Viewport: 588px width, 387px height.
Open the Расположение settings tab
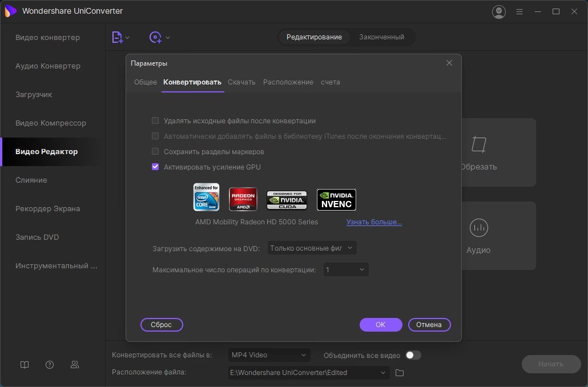[288, 82]
